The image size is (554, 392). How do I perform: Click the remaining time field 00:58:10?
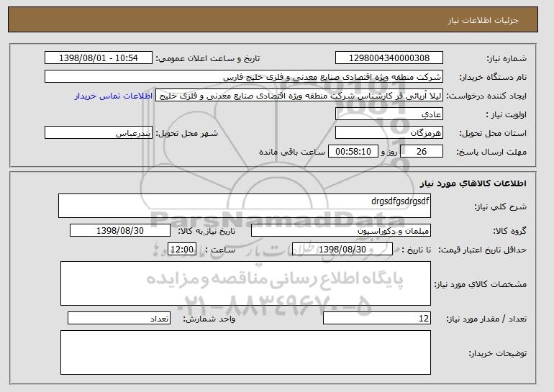coord(353,152)
